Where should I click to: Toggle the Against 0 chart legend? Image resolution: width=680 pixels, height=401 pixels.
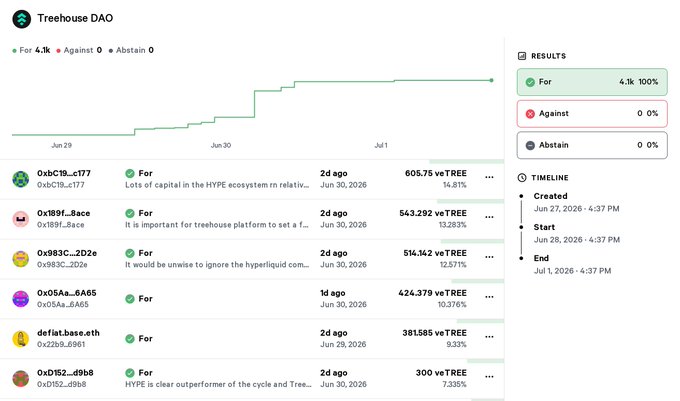[x=79, y=50]
